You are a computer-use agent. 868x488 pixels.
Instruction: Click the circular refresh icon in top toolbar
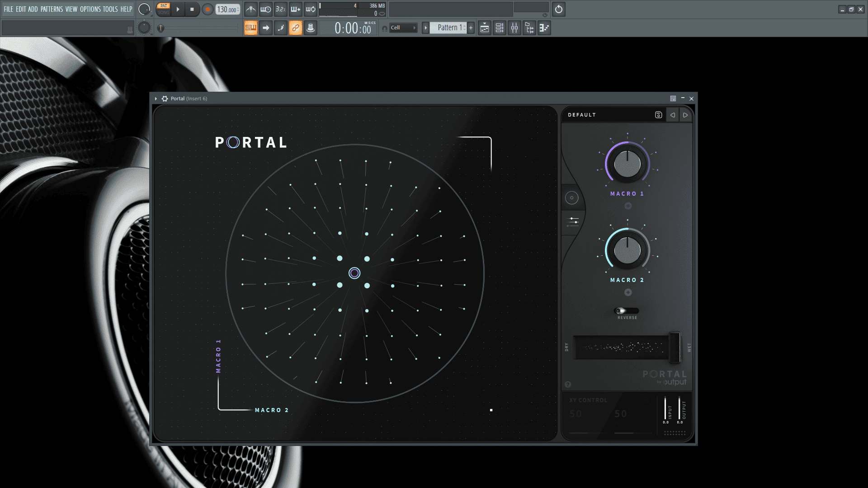pyautogui.click(x=559, y=9)
